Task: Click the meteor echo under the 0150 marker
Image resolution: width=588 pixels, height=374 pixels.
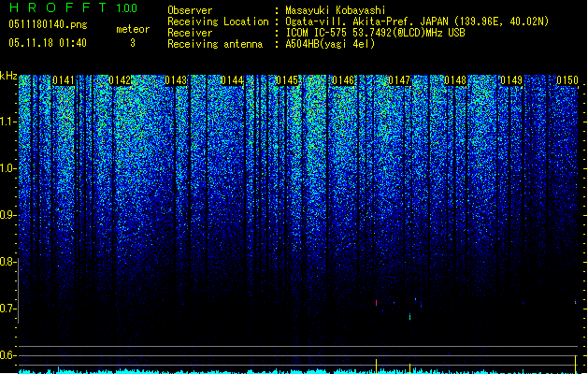Action: (576, 301)
